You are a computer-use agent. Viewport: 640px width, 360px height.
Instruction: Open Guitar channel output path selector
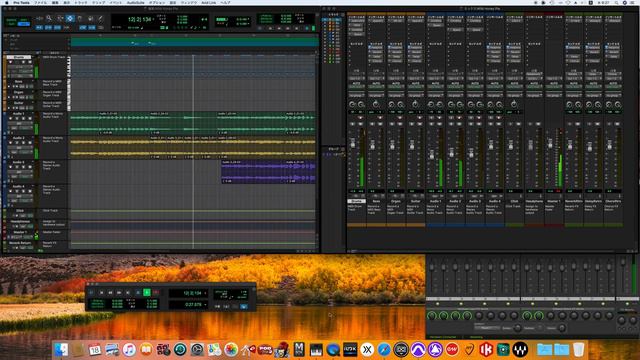pos(416,78)
